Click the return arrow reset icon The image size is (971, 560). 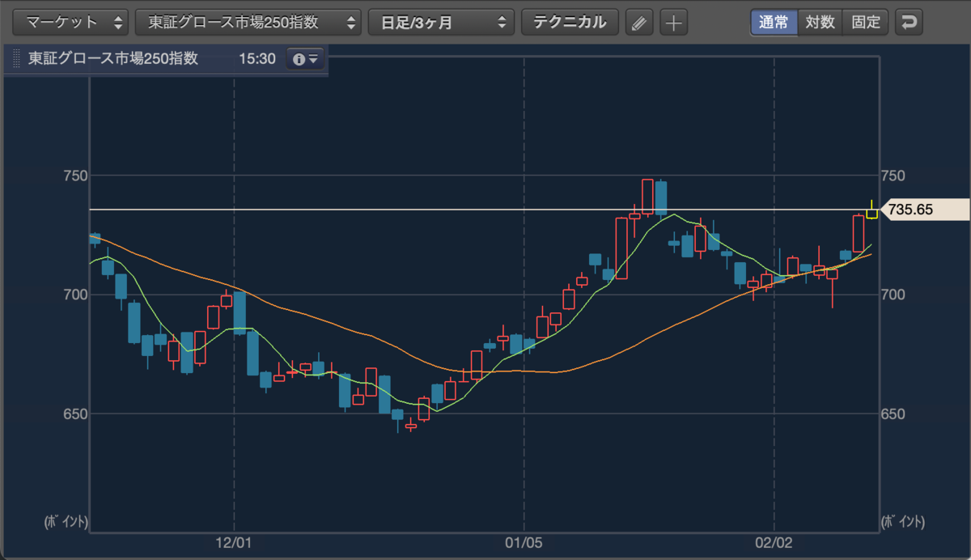click(x=910, y=22)
